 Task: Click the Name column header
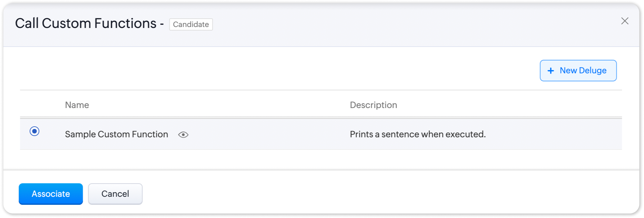click(x=77, y=105)
